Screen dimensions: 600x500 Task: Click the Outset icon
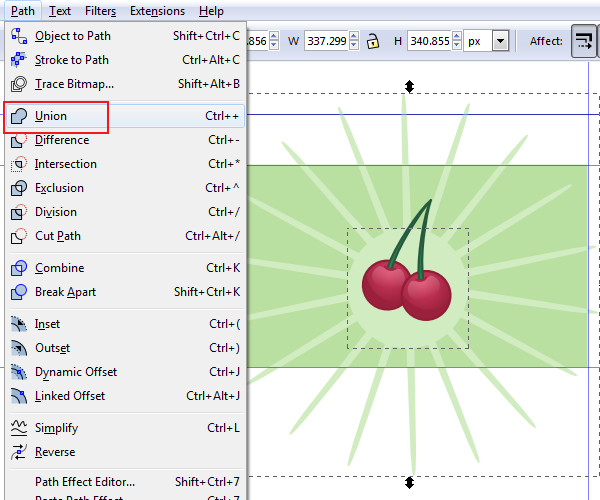coord(19,348)
